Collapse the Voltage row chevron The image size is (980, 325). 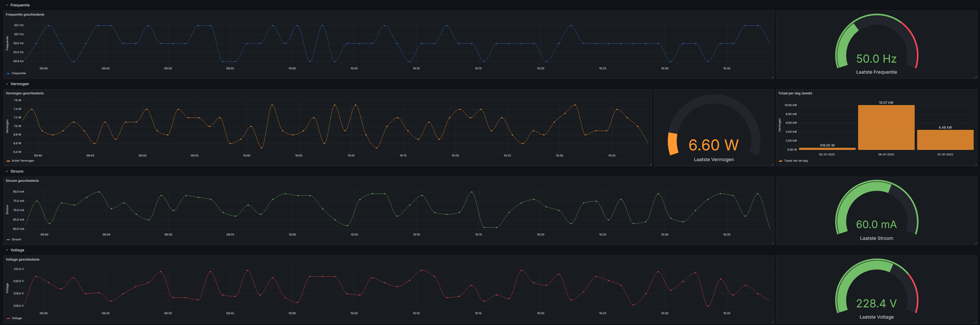[x=7, y=250]
